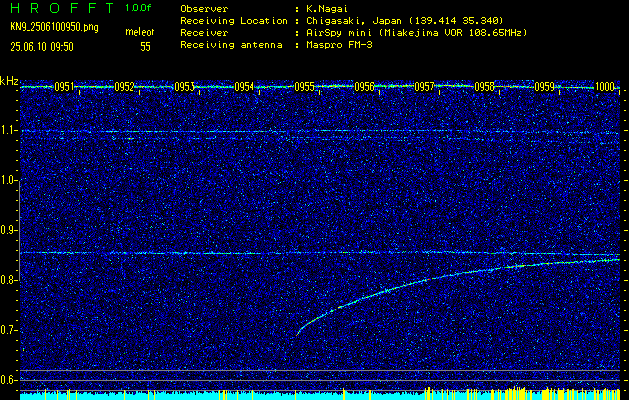The width and height of the screenshot is (629, 400).
Task: Click the kHz axis unit label
Action: point(9,81)
